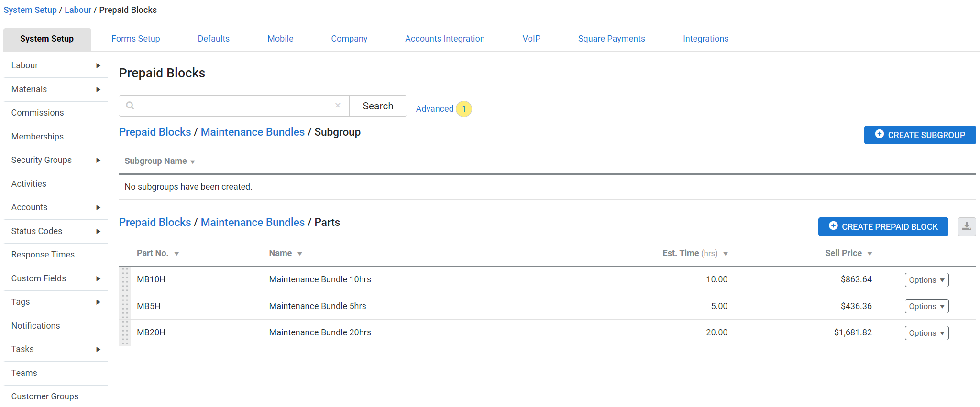The image size is (980, 407).
Task: Expand the Tasks sidebar menu
Action: [98, 349]
